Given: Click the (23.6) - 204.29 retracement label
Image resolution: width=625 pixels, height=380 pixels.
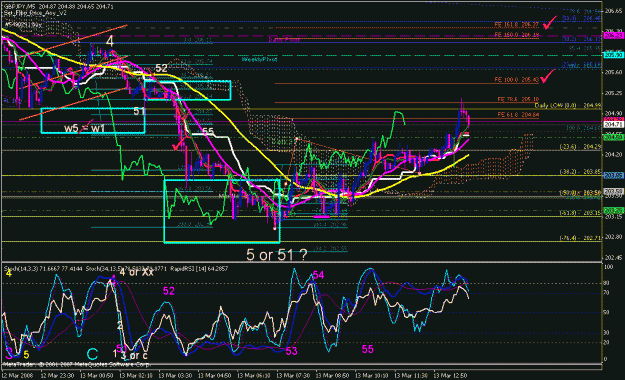Looking at the screenshot, I should [580, 147].
